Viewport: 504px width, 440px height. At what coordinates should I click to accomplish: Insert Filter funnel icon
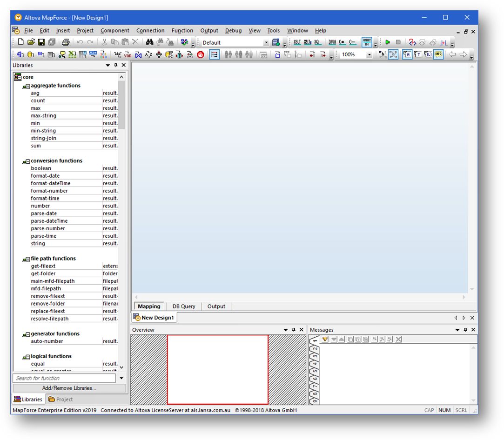[159, 54]
